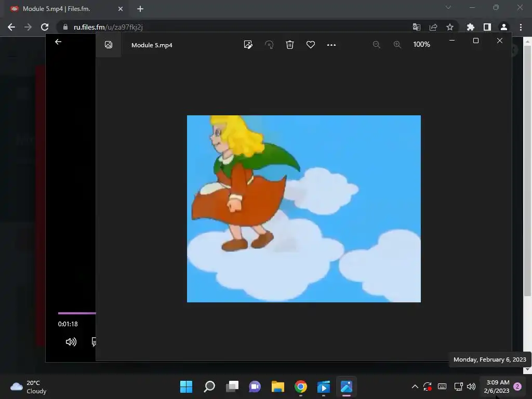Click the Edit image icon in Photos toolbar
The width and height of the screenshot is (532, 399).
248,45
